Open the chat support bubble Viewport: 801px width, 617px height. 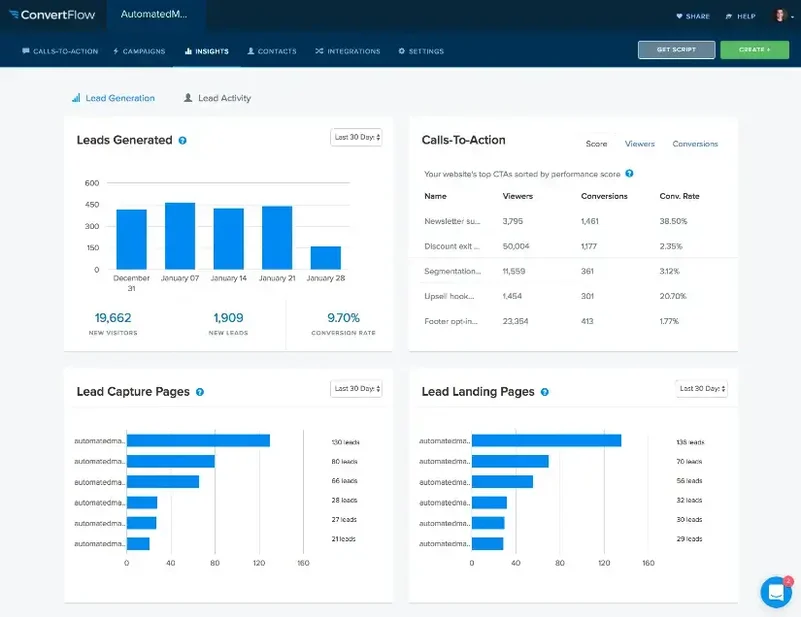click(x=776, y=592)
